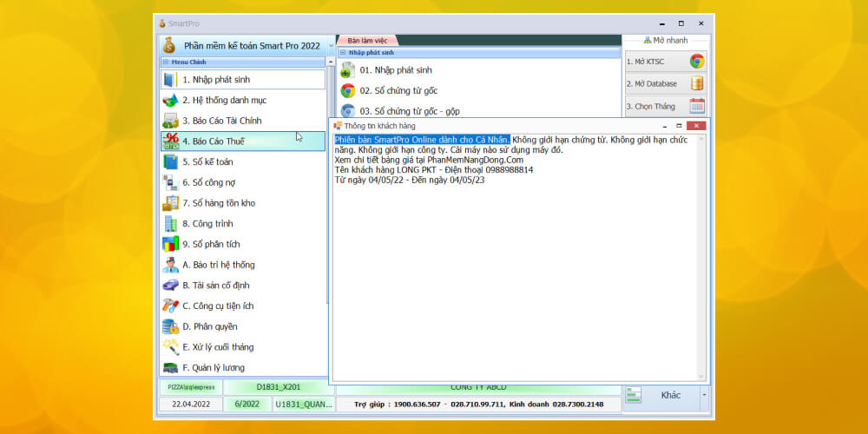Click the menu list scrollbar up arrow
The image size is (868, 434).
click(x=331, y=62)
